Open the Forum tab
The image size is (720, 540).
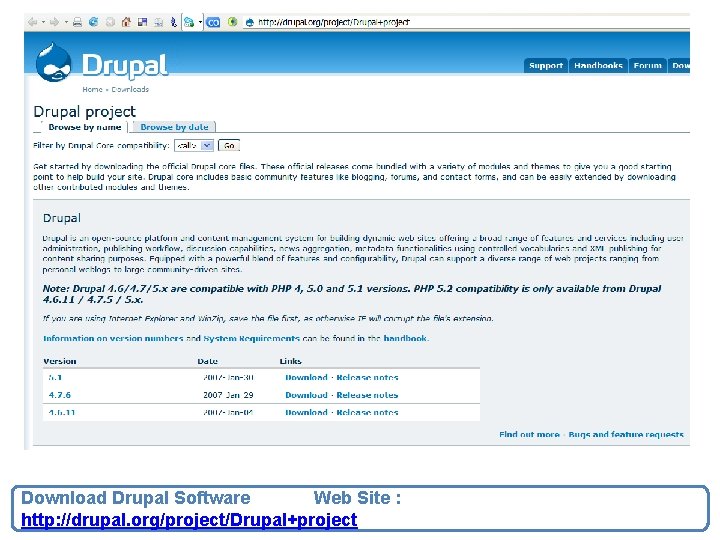647,66
